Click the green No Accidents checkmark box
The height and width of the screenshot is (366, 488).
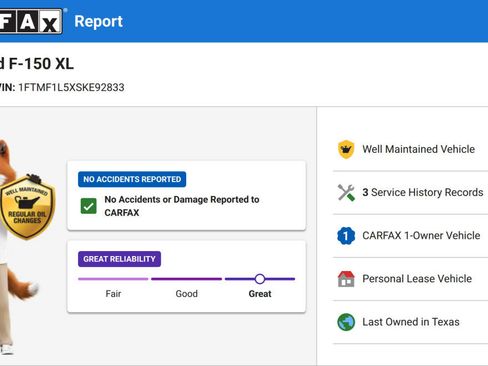point(89,206)
